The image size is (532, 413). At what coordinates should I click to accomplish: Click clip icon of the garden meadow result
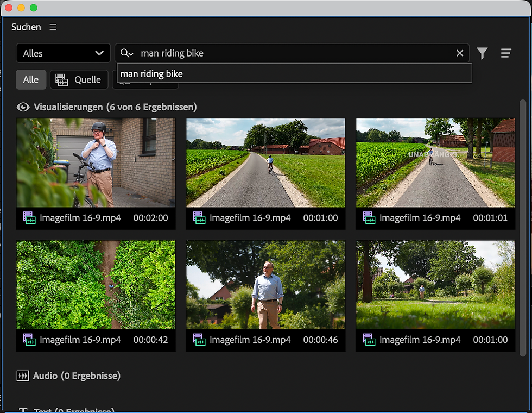pyautogui.click(x=369, y=339)
